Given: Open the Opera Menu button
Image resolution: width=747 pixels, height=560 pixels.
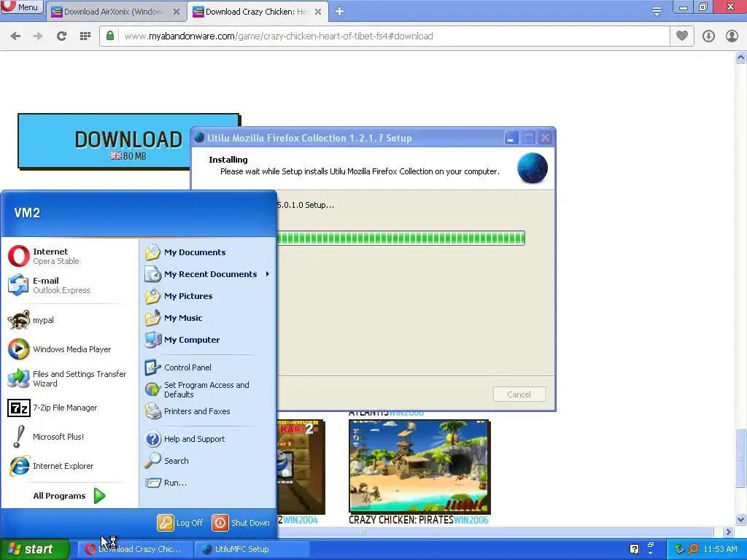Looking at the screenshot, I should tap(21, 7).
